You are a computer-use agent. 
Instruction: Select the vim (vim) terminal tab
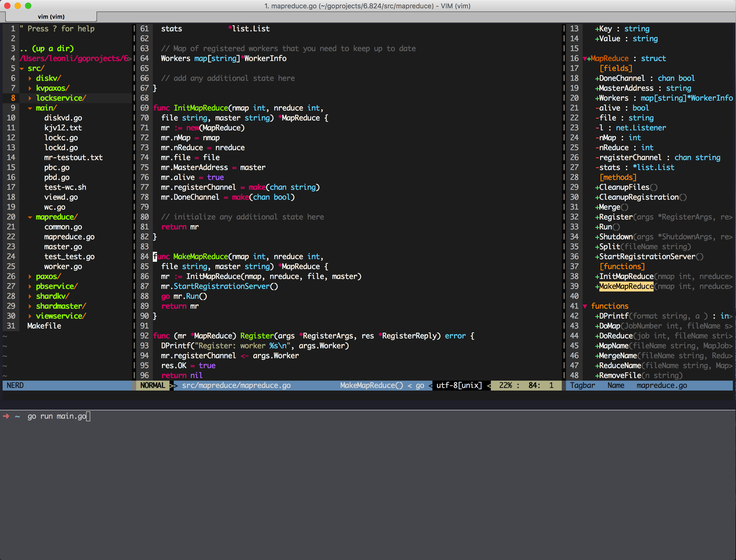pyautogui.click(x=51, y=17)
